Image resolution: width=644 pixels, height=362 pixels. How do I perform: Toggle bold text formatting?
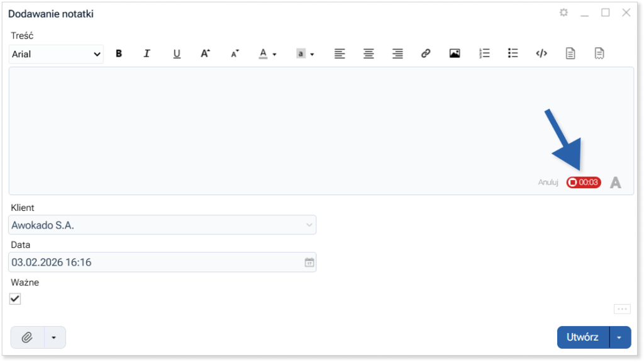click(119, 54)
